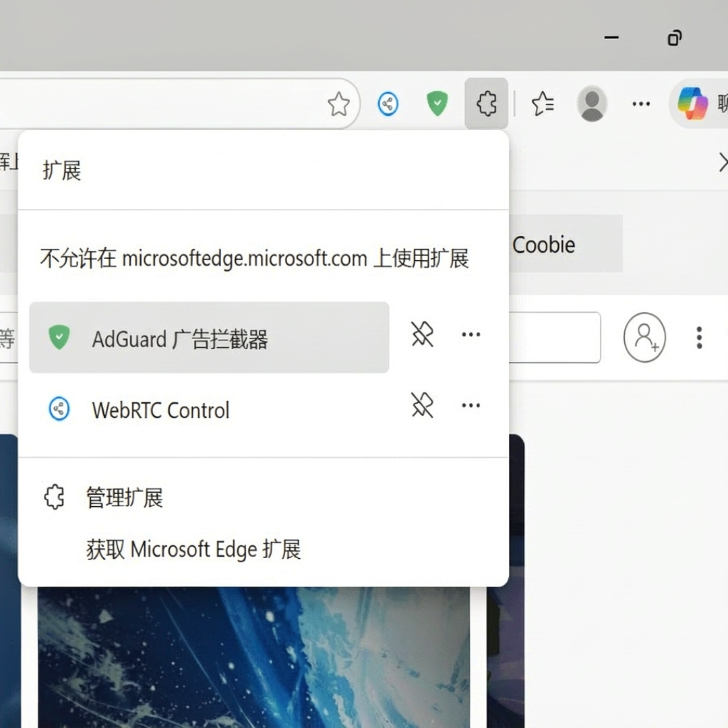Click the Coobie tab on the page
The width and height of the screenshot is (728, 728).
click(x=566, y=244)
